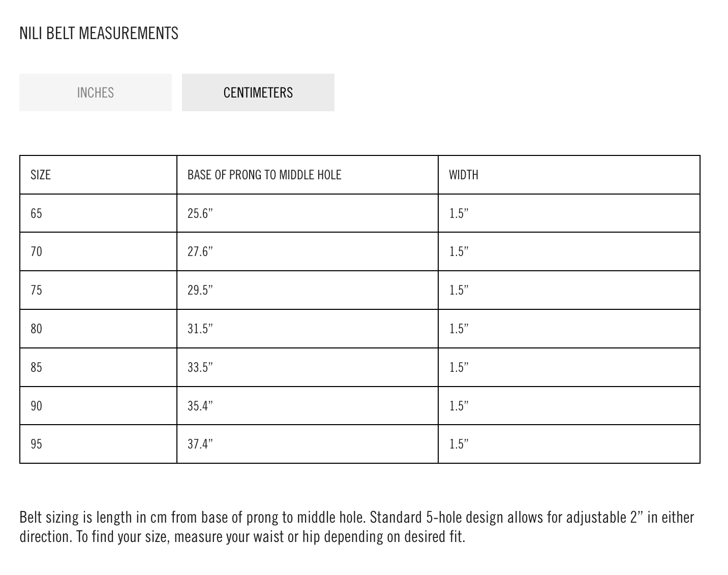The width and height of the screenshot is (728, 575).
Task: Select the size 75 cell
Action: click(37, 290)
